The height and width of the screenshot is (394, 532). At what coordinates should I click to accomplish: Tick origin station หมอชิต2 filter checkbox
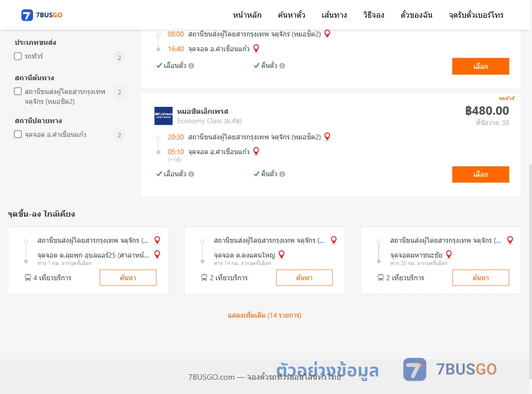point(18,91)
